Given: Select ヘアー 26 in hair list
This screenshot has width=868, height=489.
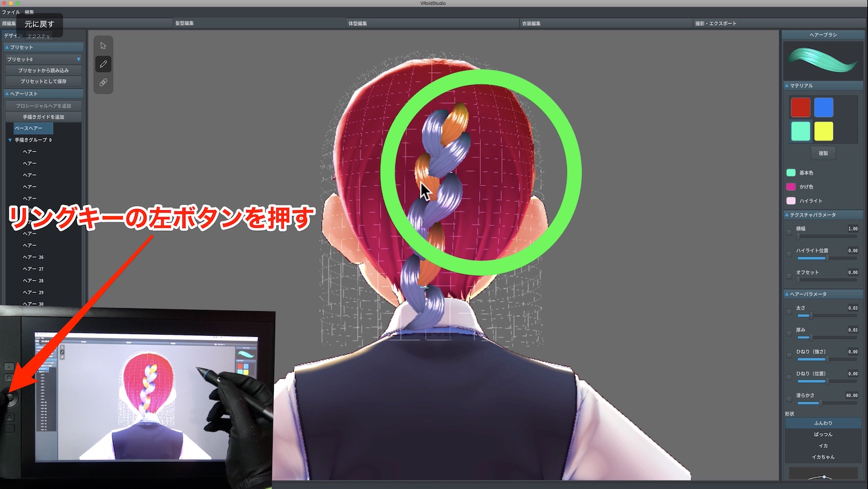Looking at the screenshot, I should (x=33, y=257).
